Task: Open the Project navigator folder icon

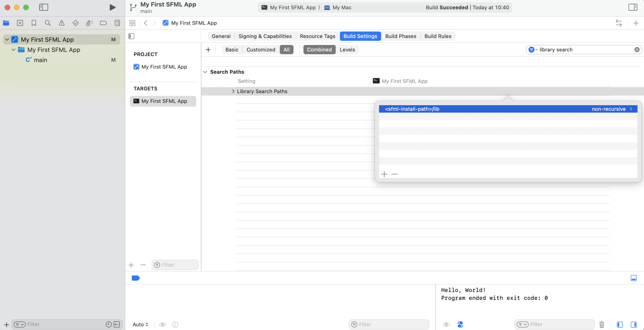Action: 6,23
